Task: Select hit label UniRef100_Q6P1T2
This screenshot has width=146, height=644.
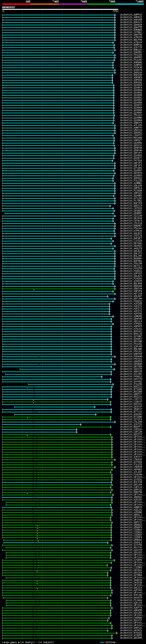Action: tap(131, 522)
